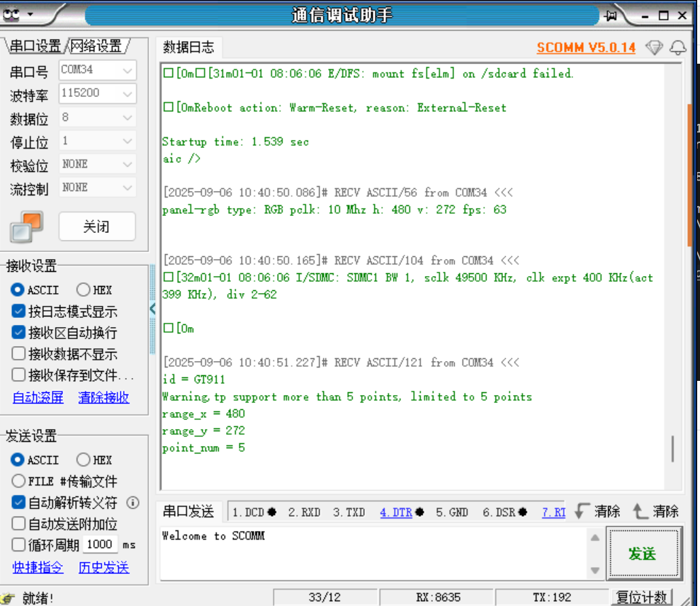The width and height of the screenshot is (700, 606).
Task: Open the 停止位 dropdown
Action: tap(97, 142)
